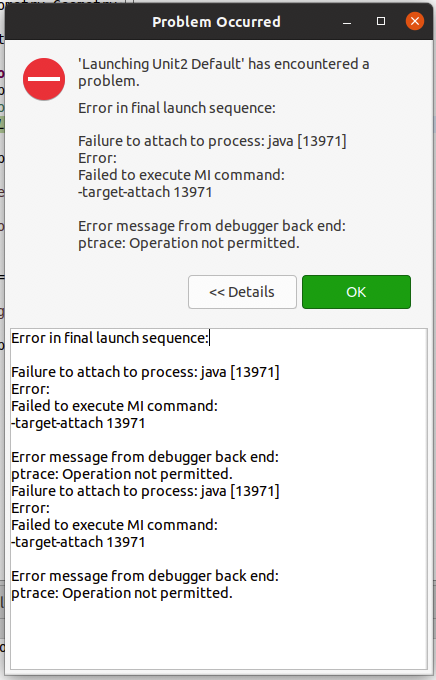Image resolution: width=436 pixels, height=680 pixels.
Task: Click the red error stop icon
Action: coord(44,79)
